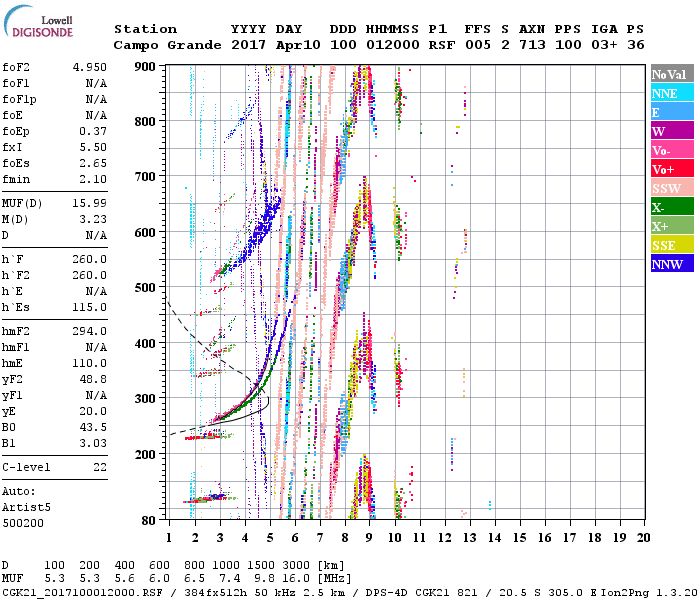The image size is (700, 600).
Task: Click the NNE cyan legend entry
Action: coord(669,93)
